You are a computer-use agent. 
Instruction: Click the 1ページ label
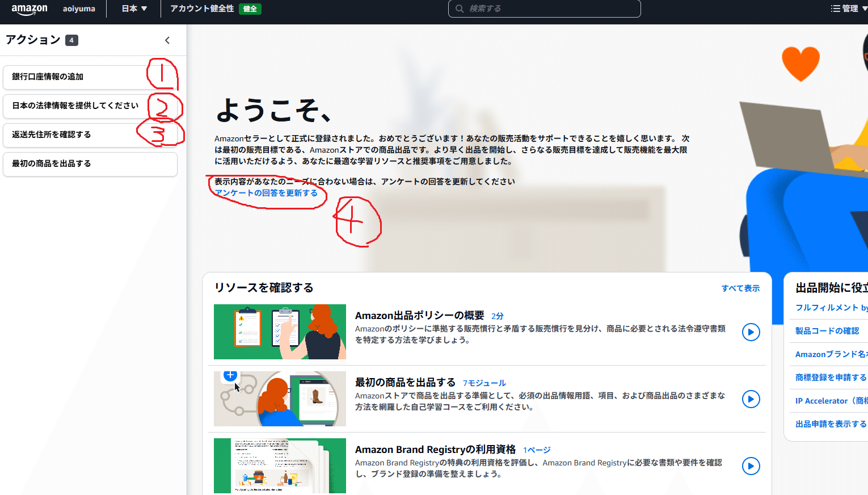coord(537,450)
